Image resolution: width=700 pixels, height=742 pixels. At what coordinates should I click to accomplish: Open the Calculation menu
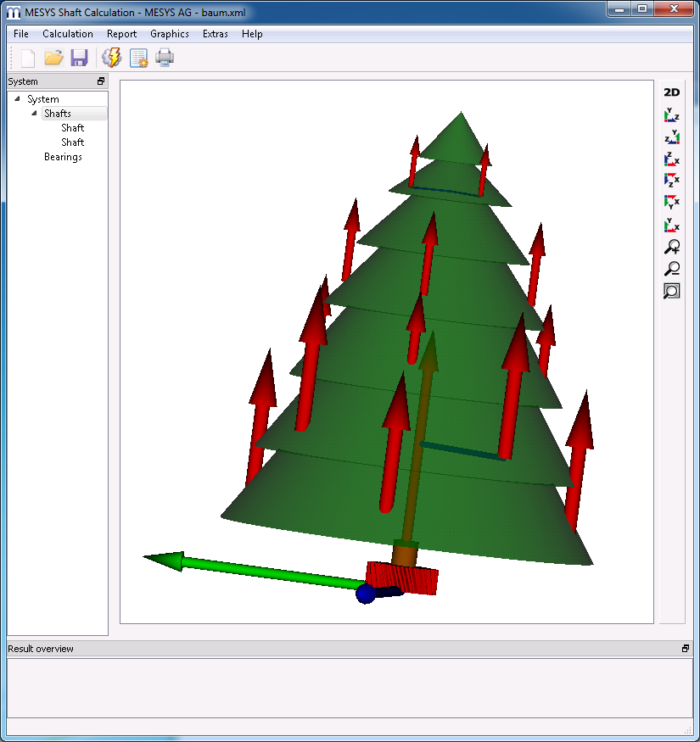click(68, 34)
